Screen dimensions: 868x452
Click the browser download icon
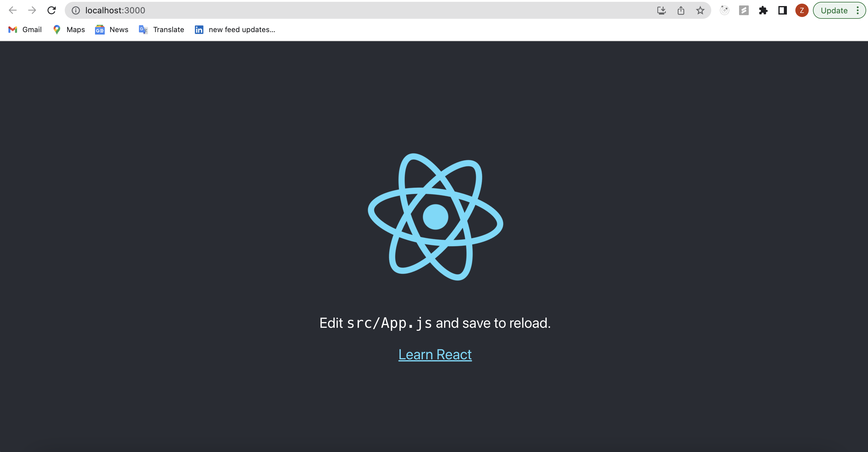coord(662,10)
